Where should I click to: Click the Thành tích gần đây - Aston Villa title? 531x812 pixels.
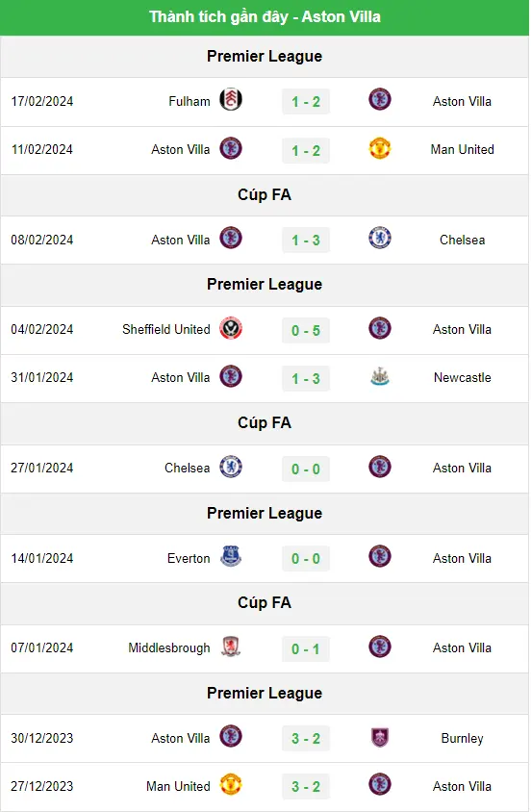click(265, 16)
